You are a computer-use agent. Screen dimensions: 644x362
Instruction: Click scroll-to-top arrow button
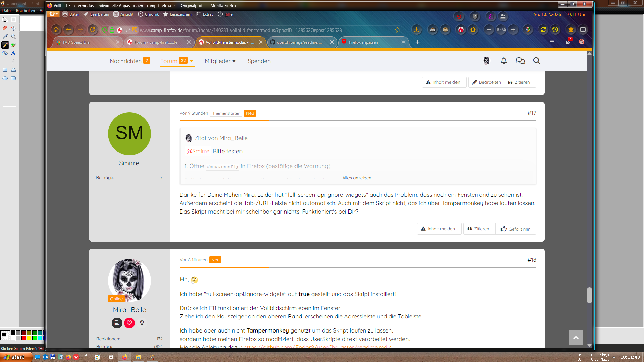576,338
